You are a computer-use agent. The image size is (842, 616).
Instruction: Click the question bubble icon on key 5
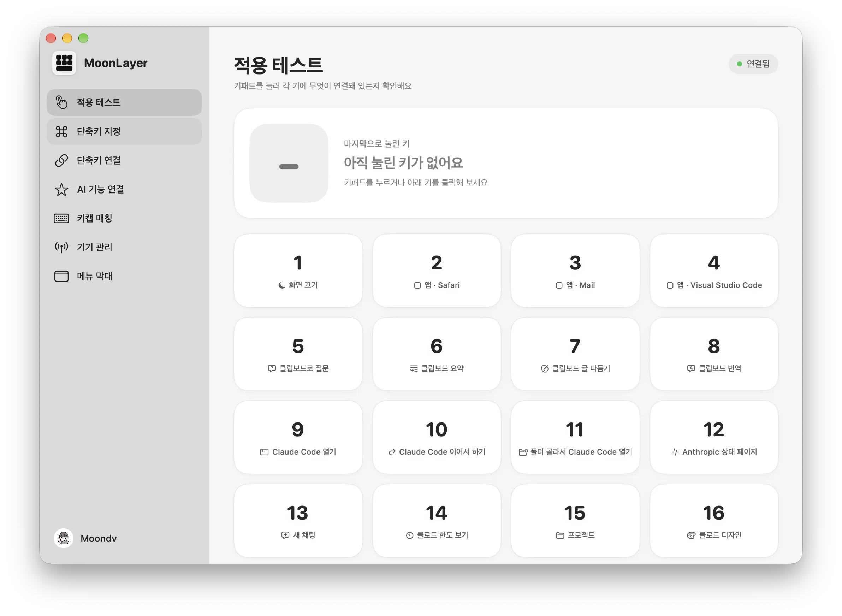272,368
